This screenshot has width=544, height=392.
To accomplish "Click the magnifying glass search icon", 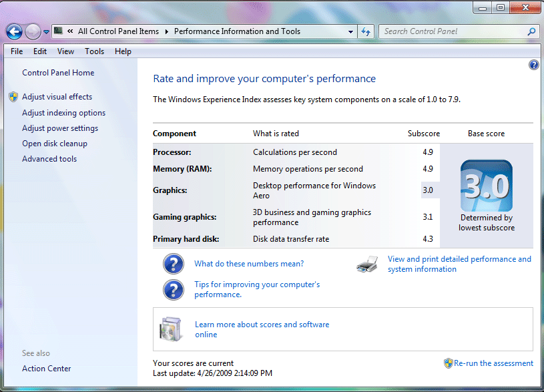I will [531, 31].
